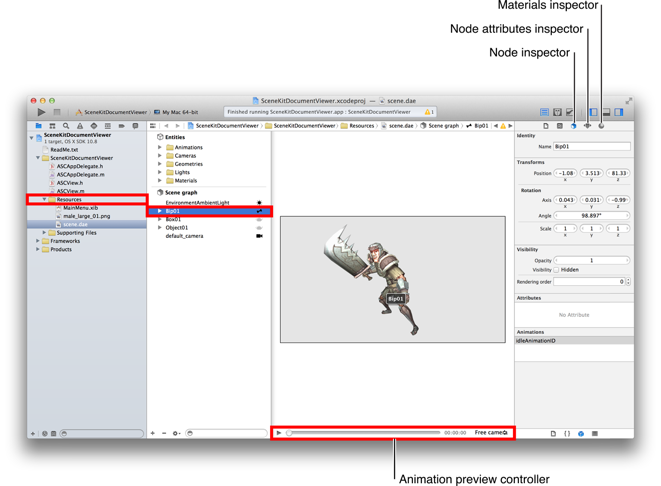Click the Resources jump bar segment
661x486 pixels.
(357, 126)
